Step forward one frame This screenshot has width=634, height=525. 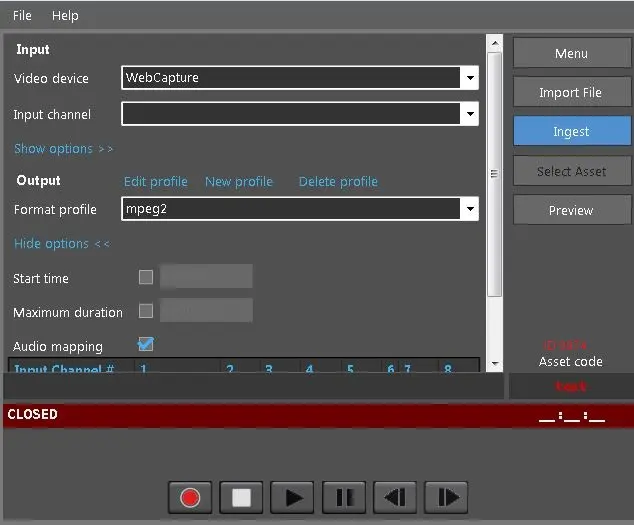pyautogui.click(x=446, y=497)
